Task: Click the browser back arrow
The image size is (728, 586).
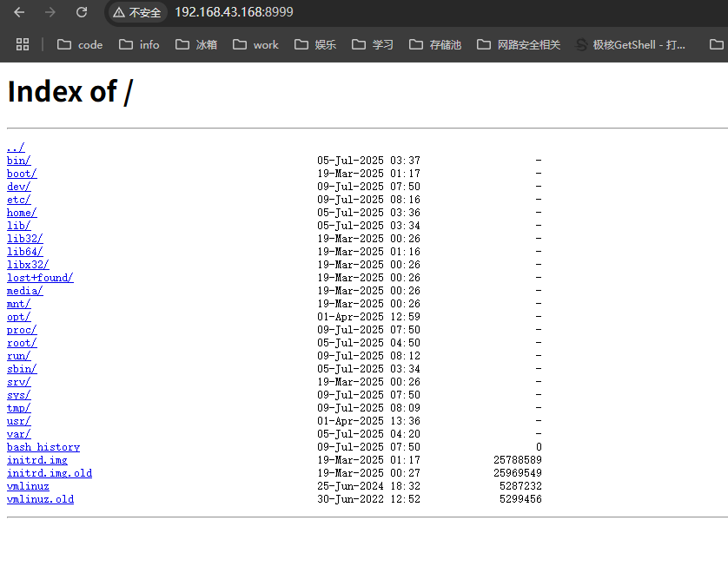Action: tap(19, 12)
